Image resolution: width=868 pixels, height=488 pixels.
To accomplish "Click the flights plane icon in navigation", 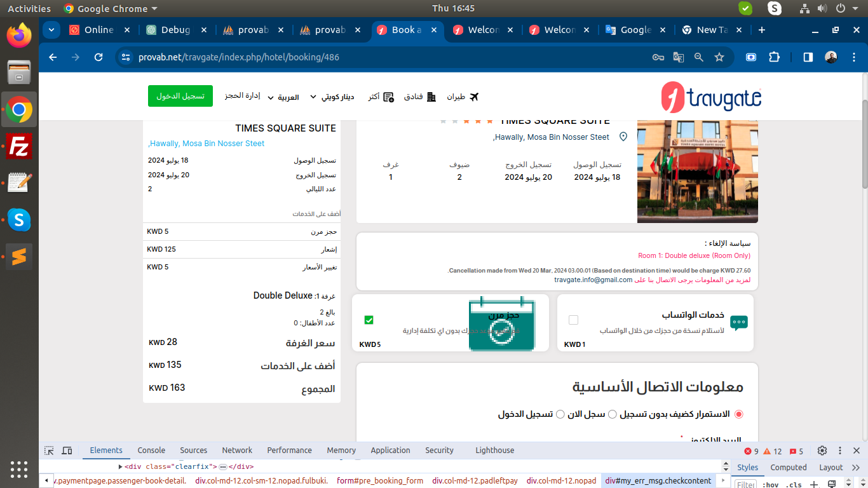I will (473, 97).
